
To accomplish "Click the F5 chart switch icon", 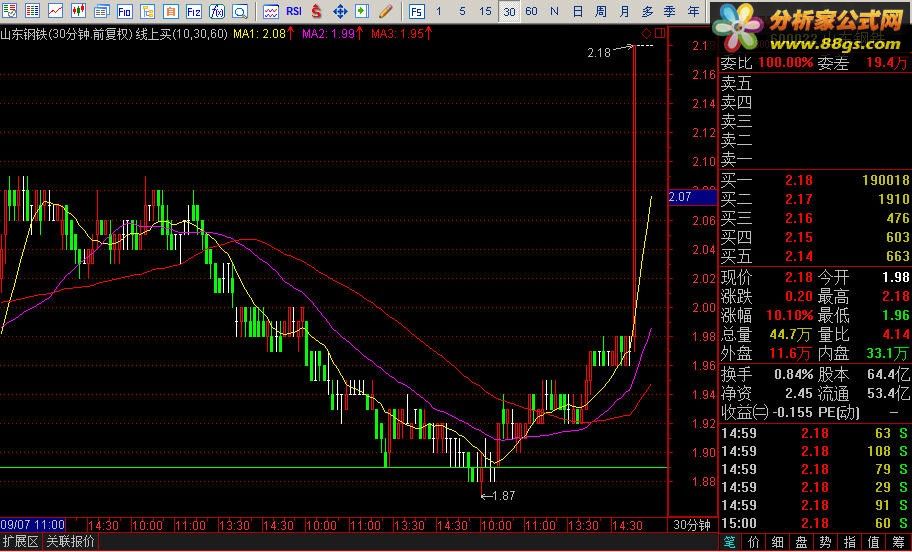I will 416,11.
